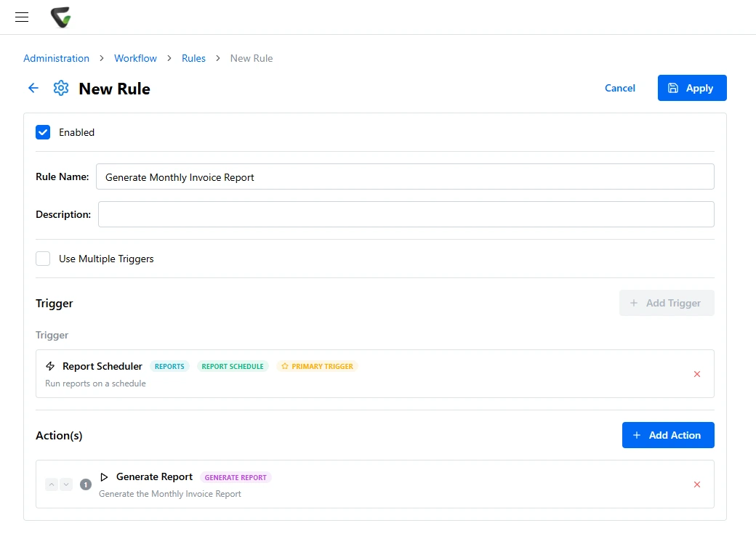Click the disabled Add Trigger button
The image size is (756, 552).
[x=667, y=303]
